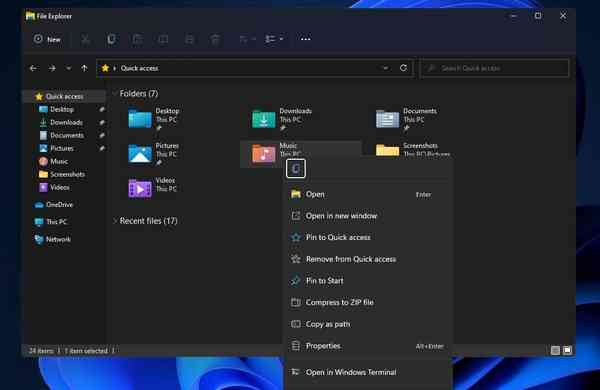Expand the Recent files (17) group
Viewport: 600px width, 390px height.
click(115, 221)
